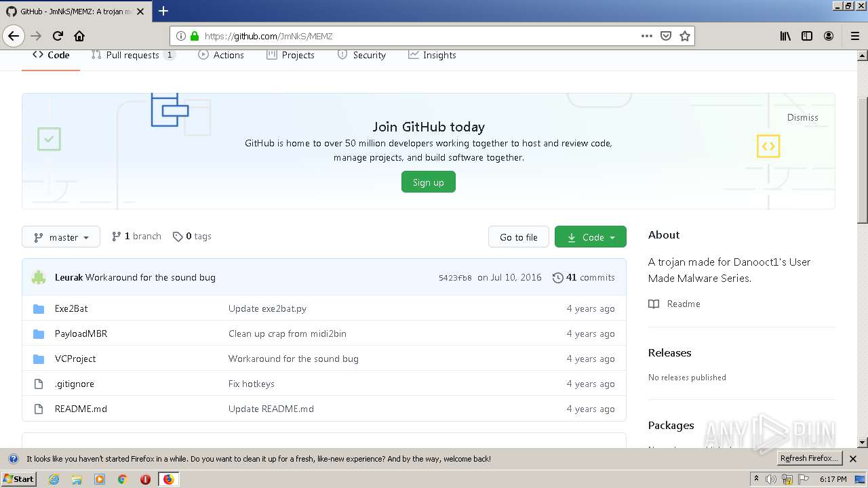Open Security tab
The width and height of the screenshot is (868, 488).
coord(361,55)
